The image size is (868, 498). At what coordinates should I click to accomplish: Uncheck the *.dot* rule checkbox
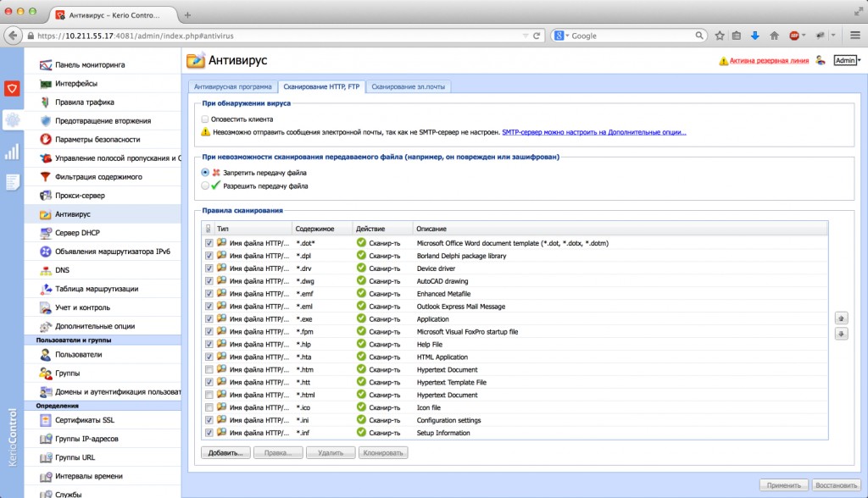(x=209, y=243)
